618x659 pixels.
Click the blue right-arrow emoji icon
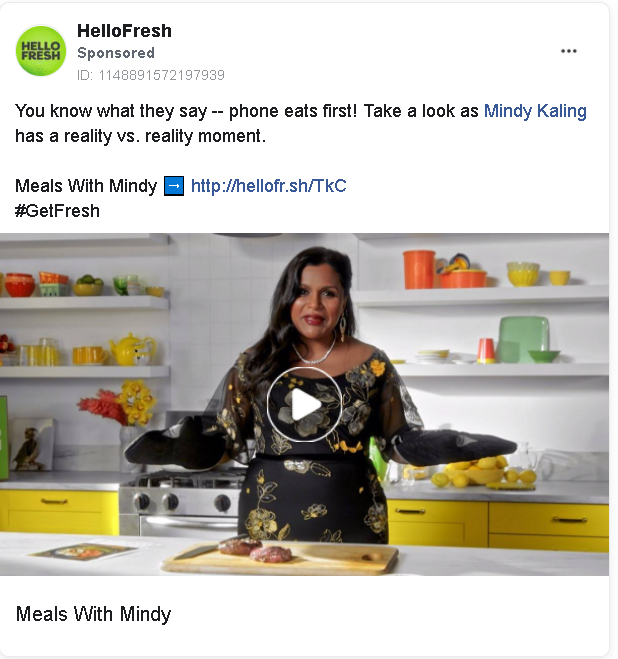[x=174, y=186]
